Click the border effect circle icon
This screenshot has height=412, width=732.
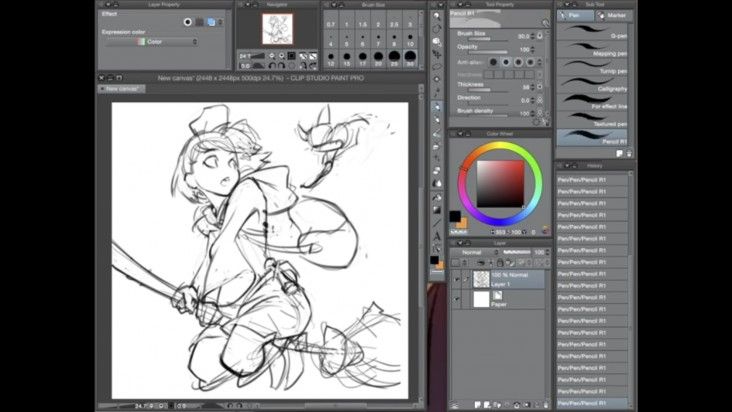coord(188,22)
